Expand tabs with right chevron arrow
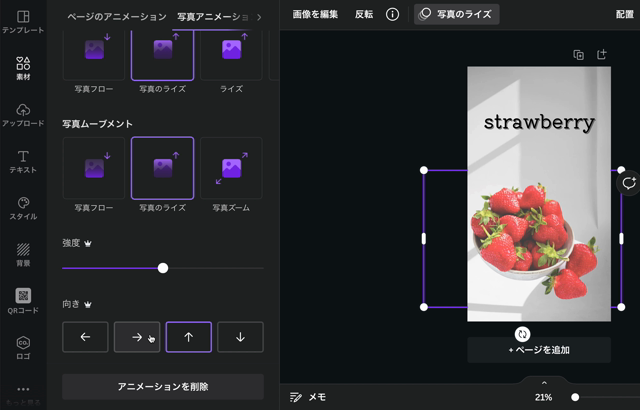Screen dimensions: 640x410 point(259,17)
